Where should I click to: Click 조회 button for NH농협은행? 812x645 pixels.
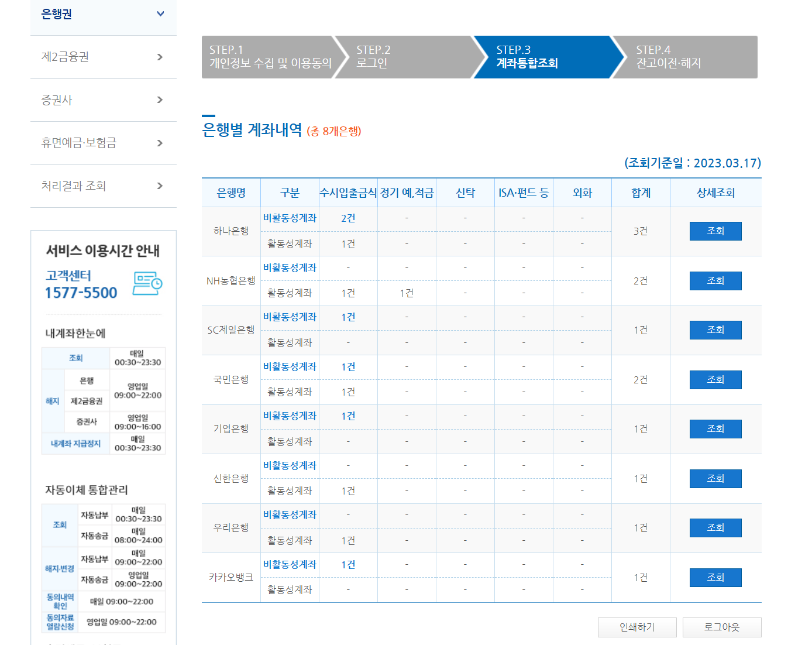point(715,281)
